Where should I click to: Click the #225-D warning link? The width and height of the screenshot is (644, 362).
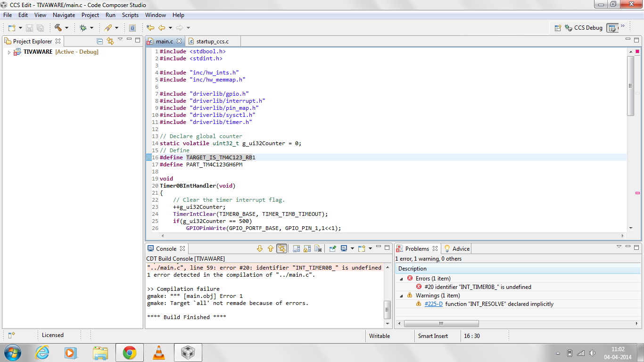433,304
